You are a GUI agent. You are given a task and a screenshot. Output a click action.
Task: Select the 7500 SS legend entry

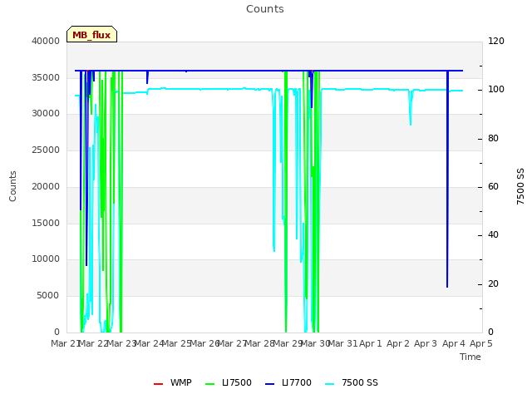point(352,383)
